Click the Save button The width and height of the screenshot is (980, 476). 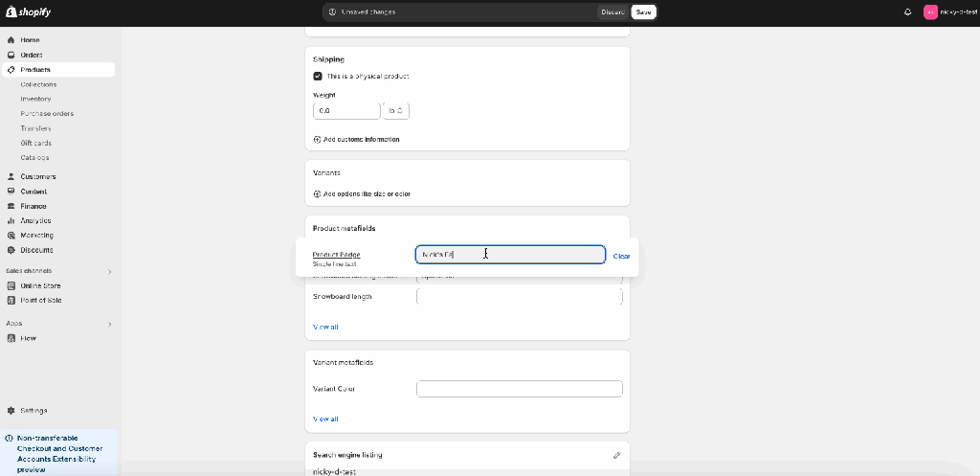pos(643,12)
